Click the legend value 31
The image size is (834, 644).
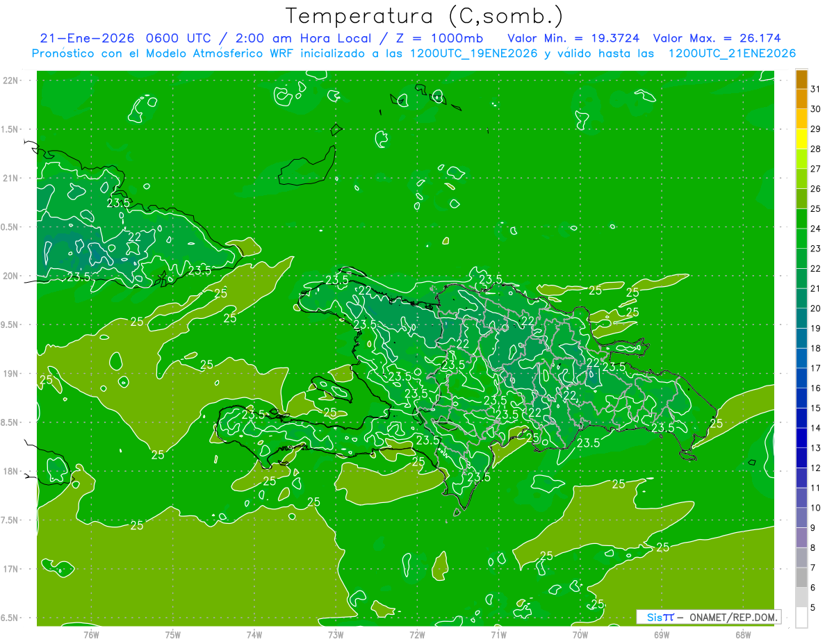tap(816, 89)
